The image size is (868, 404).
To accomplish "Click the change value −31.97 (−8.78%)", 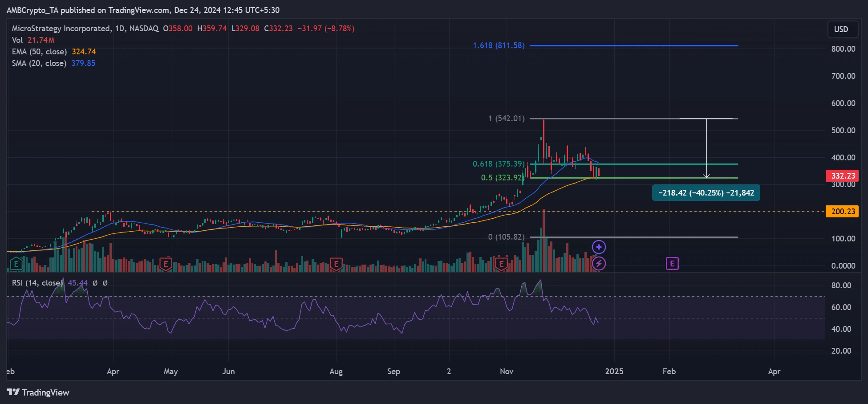I will 326,29.
